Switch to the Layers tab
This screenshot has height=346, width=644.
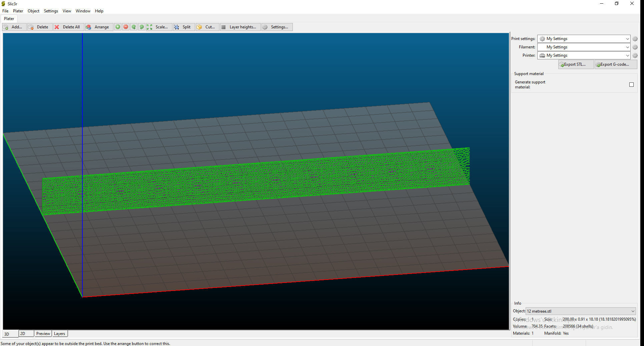tap(60, 334)
